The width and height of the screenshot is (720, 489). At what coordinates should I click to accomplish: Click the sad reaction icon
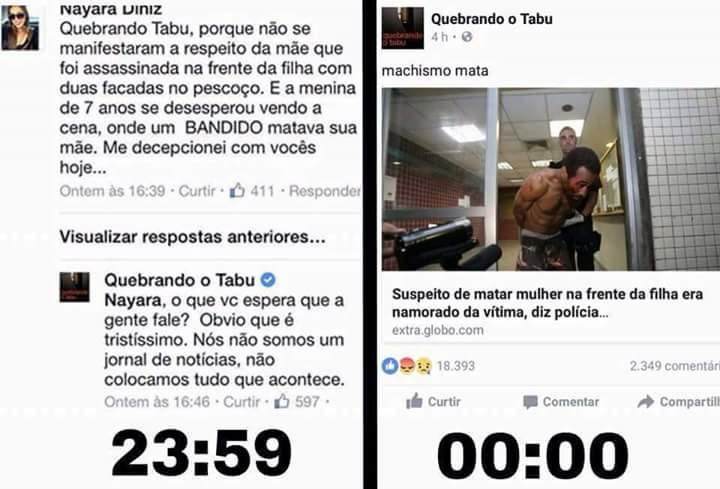(423, 366)
